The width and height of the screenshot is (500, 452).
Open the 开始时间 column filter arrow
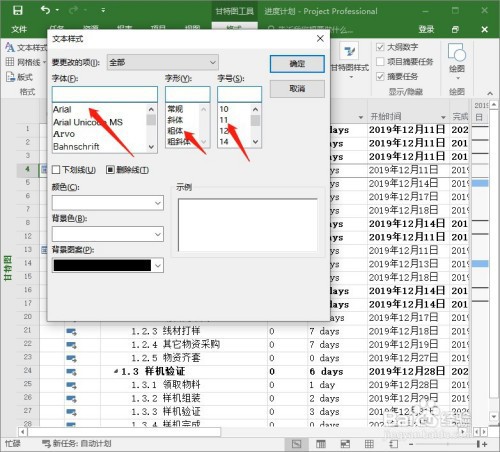pyautogui.click(x=443, y=117)
